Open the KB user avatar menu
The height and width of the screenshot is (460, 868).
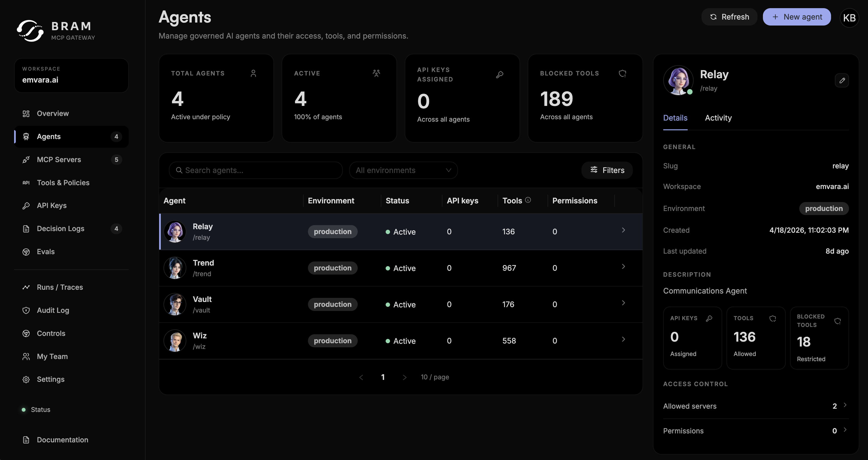[849, 18]
